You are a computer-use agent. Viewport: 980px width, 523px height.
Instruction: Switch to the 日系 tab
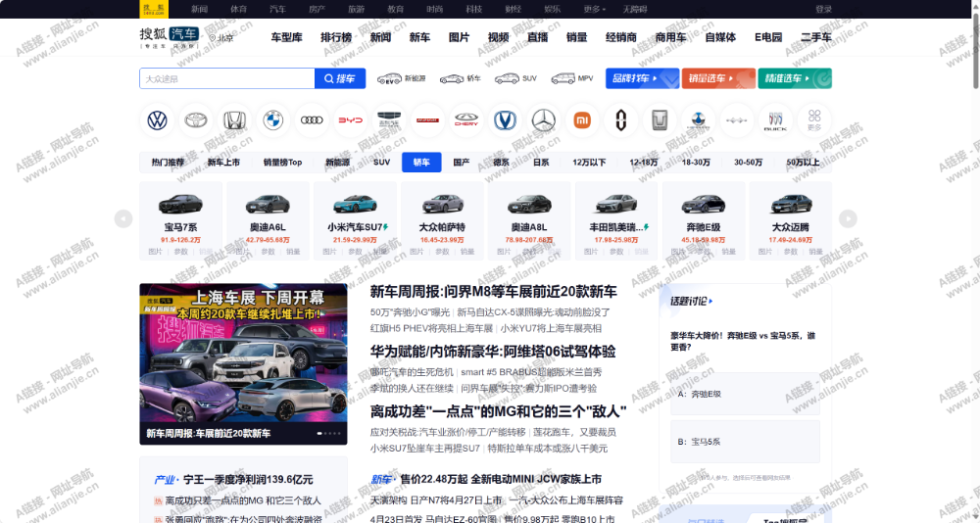[541, 163]
